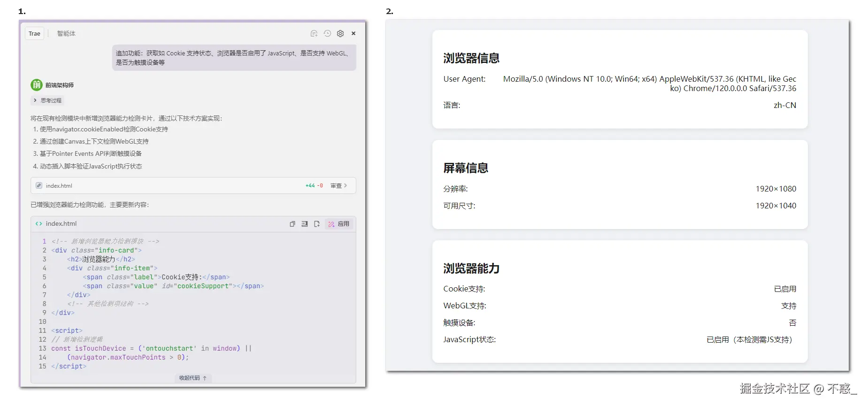Collapse code with 收起代码 button
The width and height of the screenshot is (868, 406).
coord(192,378)
